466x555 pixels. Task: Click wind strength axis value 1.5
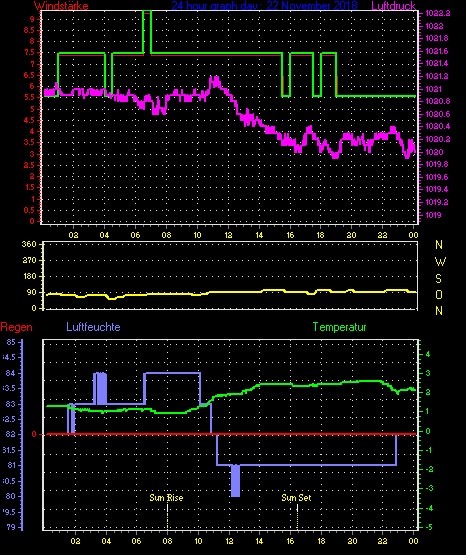(x=29, y=187)
